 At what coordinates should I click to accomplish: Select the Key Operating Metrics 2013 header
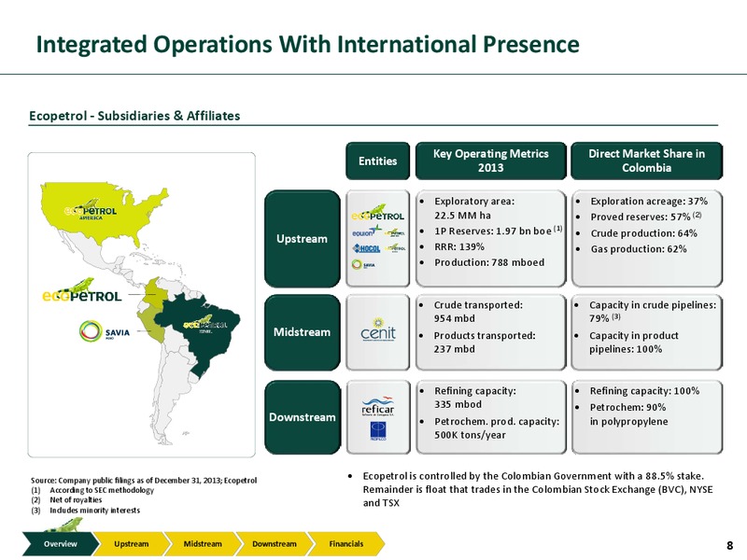491,161
